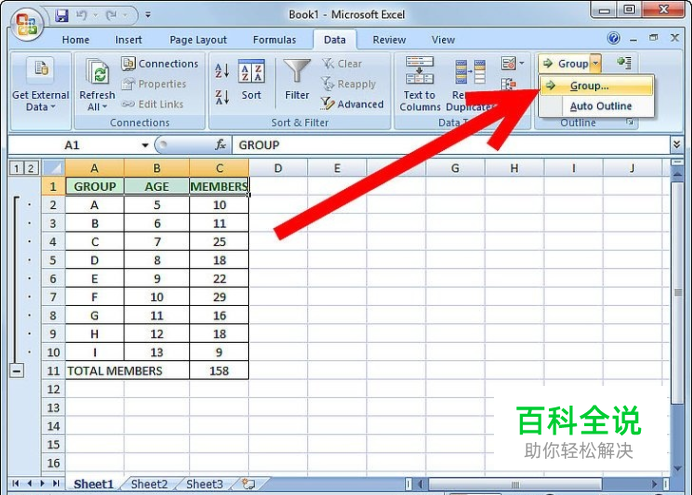Open the Page Layout tab

pyautogui.click(x=198, y=40)
